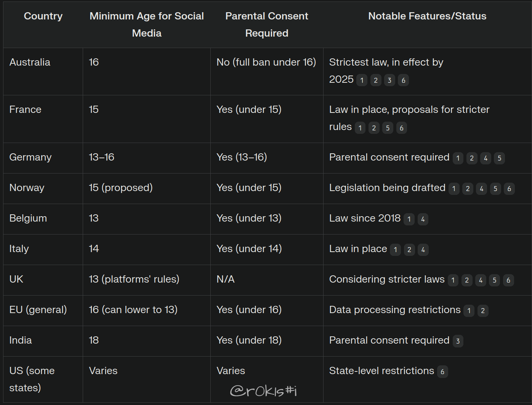Open citation 6 in Australia row
The height and width of the screenshot is (405, 532).
pyautogui.click(x=403, y=80)
